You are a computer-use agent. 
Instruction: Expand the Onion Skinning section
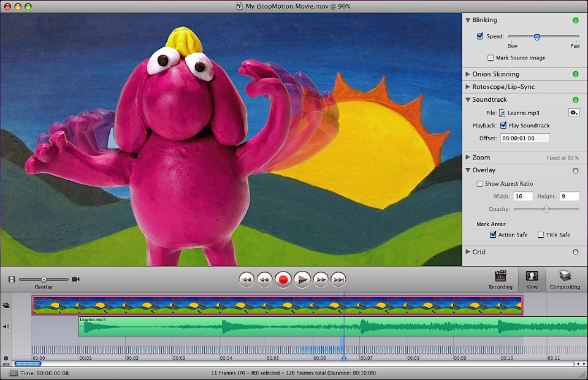point(468,74)
